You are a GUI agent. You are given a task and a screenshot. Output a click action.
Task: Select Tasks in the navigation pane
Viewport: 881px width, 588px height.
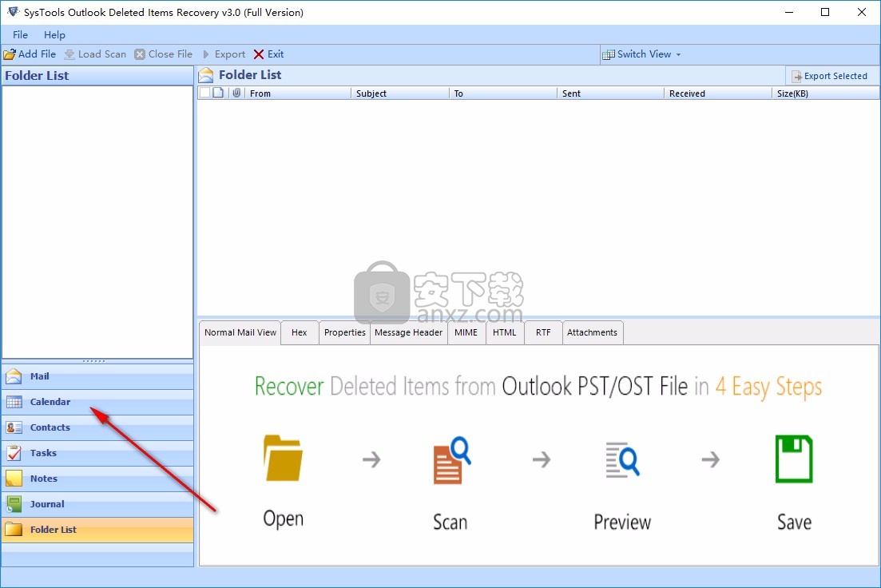[x=97, y=453]
